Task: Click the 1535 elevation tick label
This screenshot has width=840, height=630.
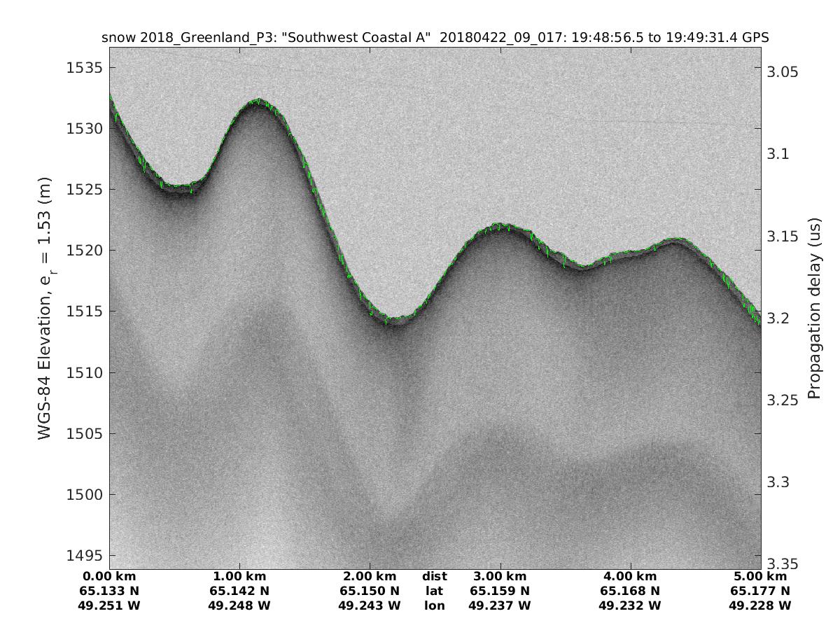Action: 84,68
